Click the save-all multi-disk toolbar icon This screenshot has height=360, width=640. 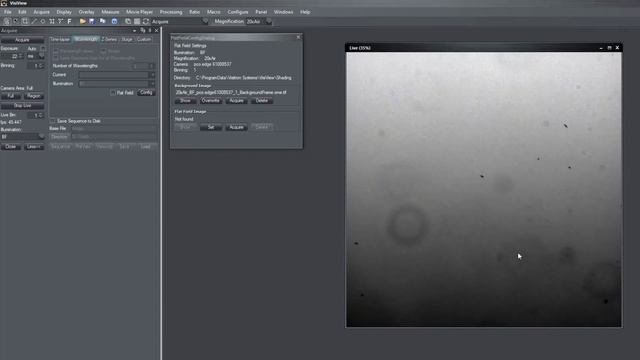click(x=102, y=21)
